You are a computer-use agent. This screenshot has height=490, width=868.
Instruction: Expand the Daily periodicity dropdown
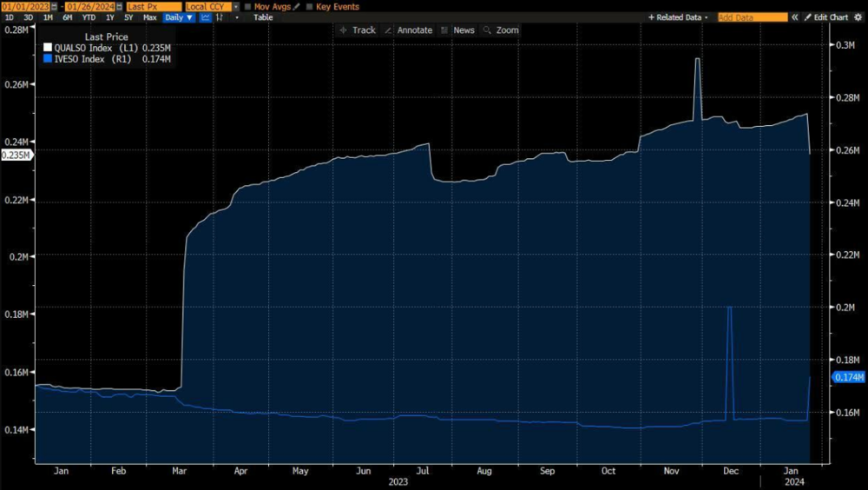point(178,17)
